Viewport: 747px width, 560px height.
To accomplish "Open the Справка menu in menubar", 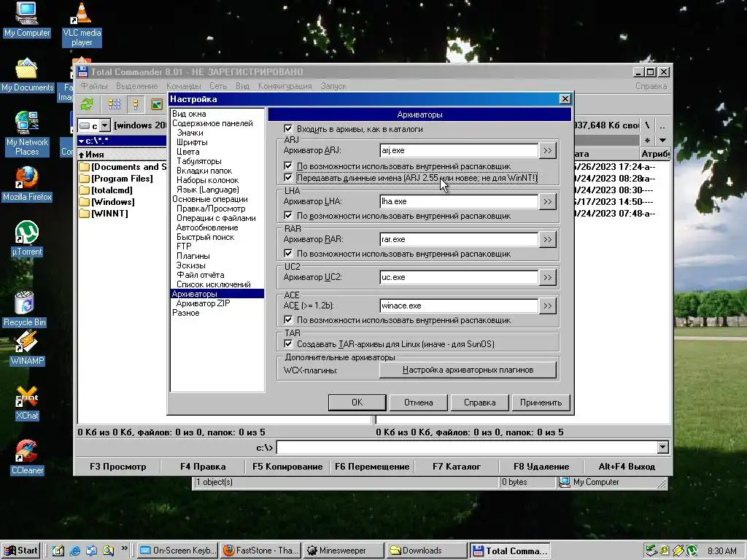I will click(x=651, y=86).
